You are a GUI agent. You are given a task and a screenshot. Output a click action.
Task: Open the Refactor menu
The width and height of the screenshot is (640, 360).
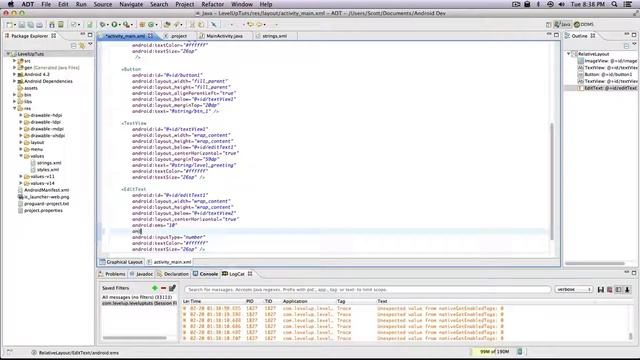[x=213, y=4]
